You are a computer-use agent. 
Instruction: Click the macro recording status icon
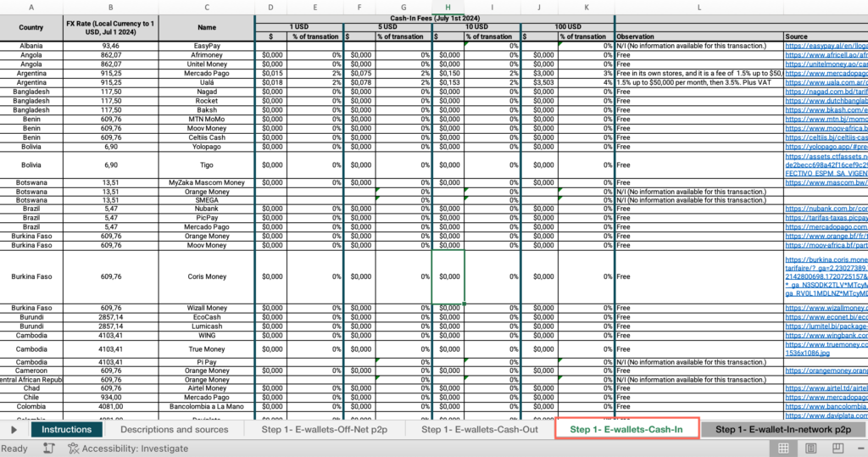(48, 449)
